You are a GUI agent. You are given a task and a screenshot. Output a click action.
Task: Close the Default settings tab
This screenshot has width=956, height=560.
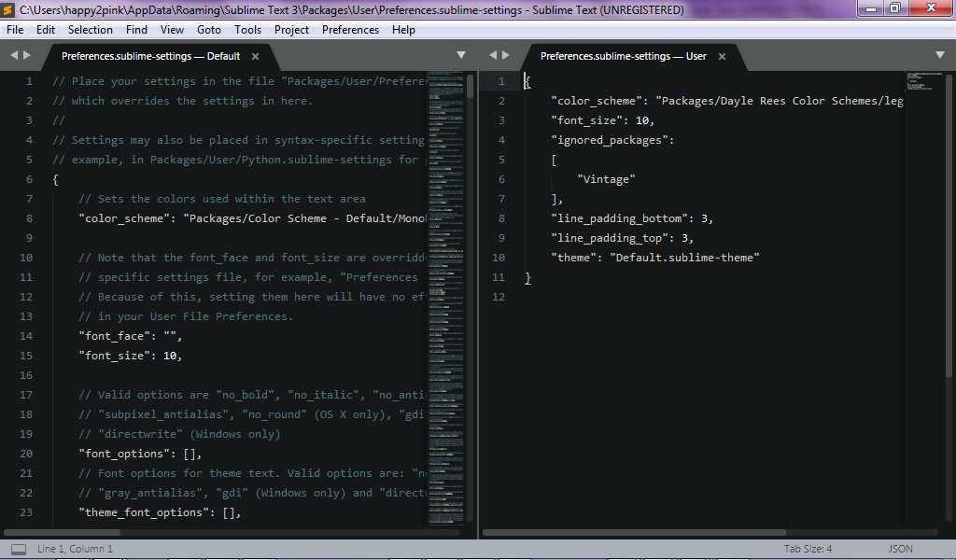(256, 57)
